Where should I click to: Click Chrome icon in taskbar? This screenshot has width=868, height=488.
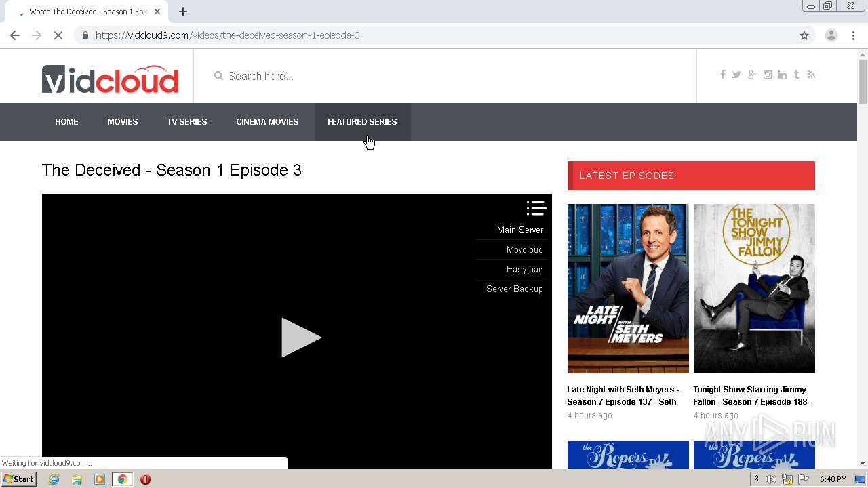click(x=122, y=479)
